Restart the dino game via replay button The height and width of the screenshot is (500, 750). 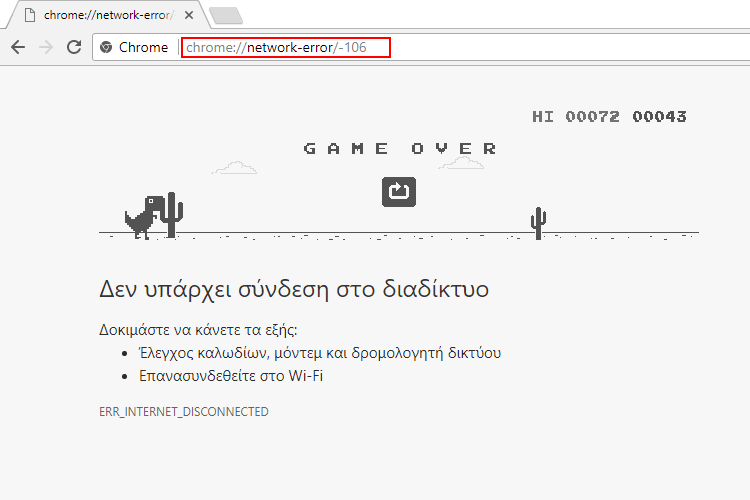pos(399,192)
